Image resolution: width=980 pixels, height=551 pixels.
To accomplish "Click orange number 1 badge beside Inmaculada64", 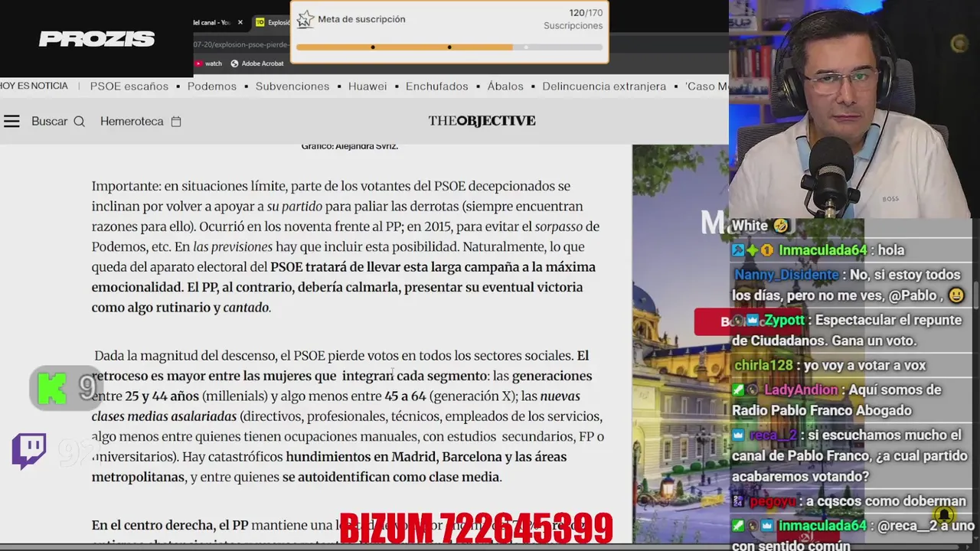I will 766,250.
